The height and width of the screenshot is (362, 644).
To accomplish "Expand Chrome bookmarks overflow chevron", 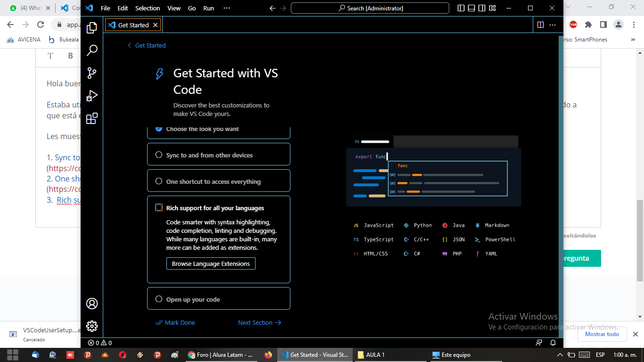I will coord(633,40).
